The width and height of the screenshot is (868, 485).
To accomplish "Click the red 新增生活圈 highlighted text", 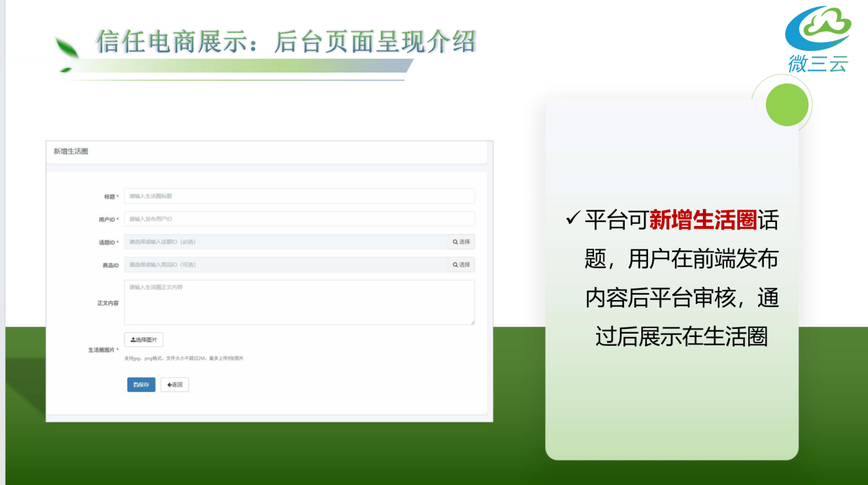I will pos(702,221).
